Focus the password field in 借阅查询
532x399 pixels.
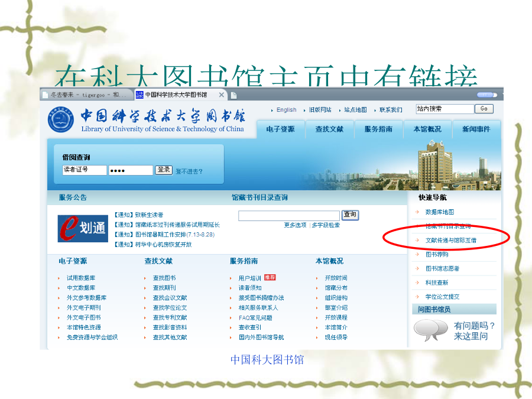click(x=131, y=170)
